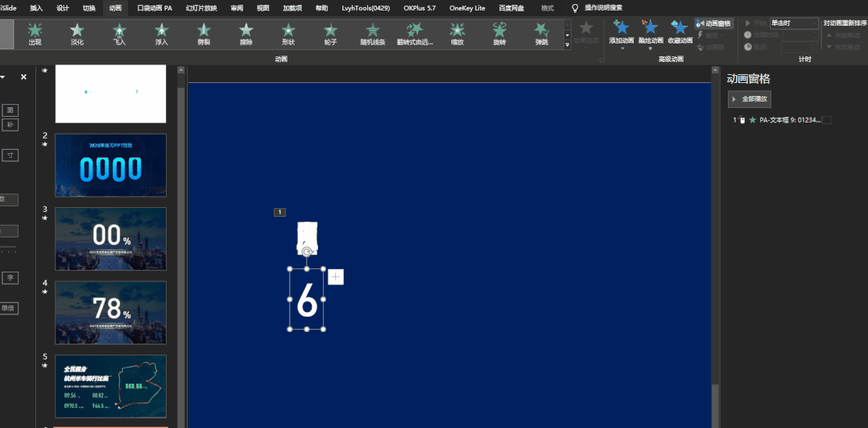The height and width of the screenshot is (428, 868).
Task: Select the slide thumbnail showing 78%
Action: [110, 312]
